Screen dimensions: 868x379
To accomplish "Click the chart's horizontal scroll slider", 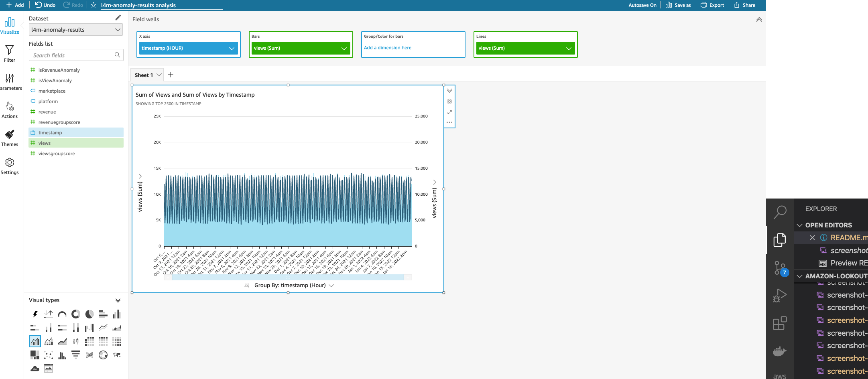I will (288, 278).
